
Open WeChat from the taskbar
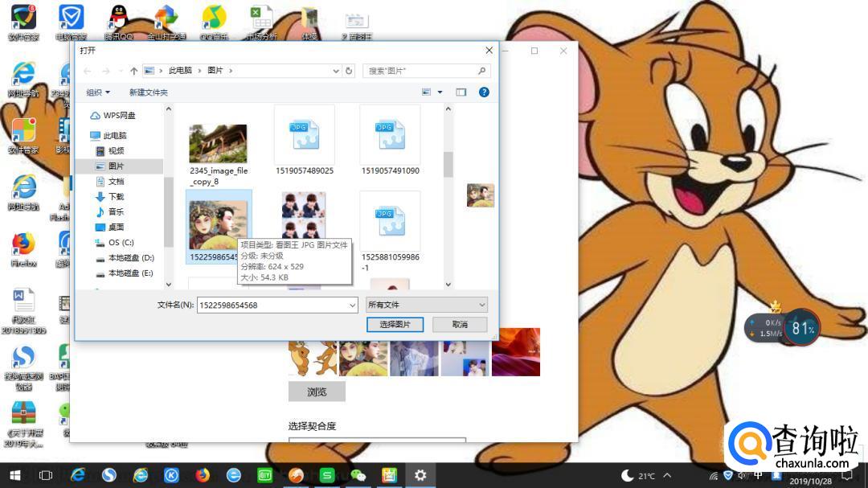coord(358,475)
